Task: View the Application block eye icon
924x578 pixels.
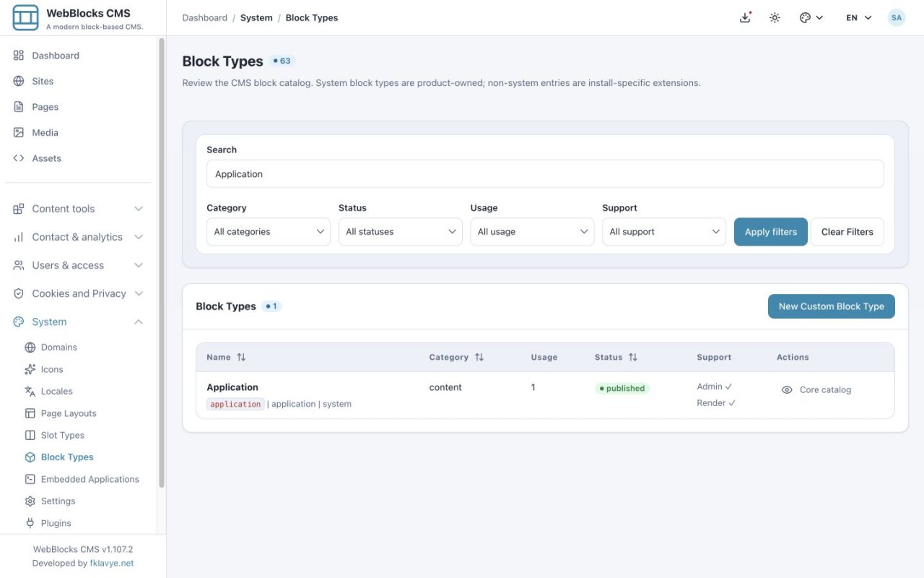Action: coord(787,389)
